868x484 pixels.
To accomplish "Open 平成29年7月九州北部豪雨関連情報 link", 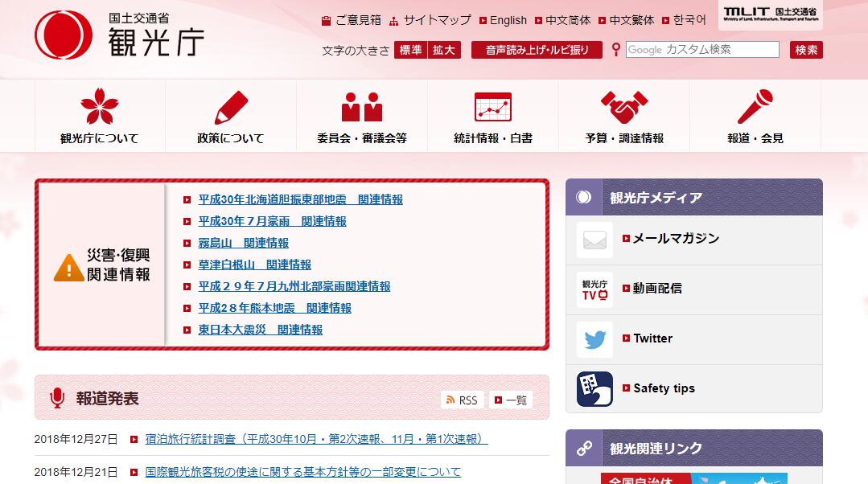I will (x=294, y=286).
